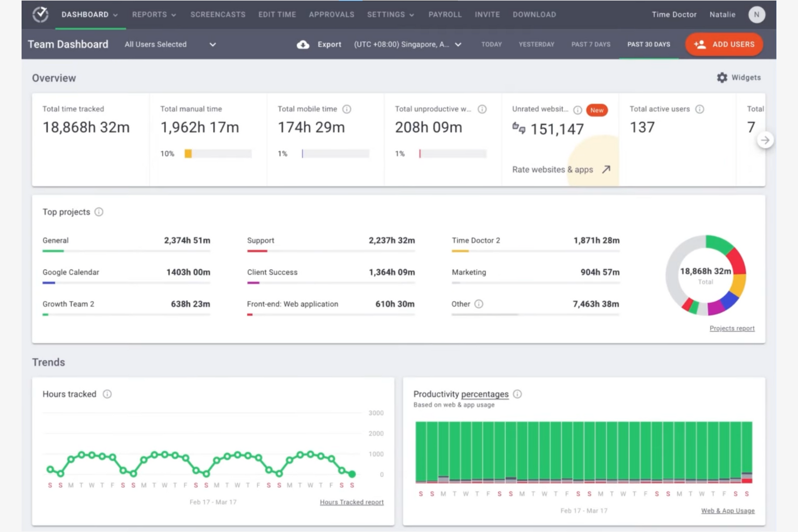Open the Time Doctor logo home icon
Screen dimensions: 798x532
40,15
